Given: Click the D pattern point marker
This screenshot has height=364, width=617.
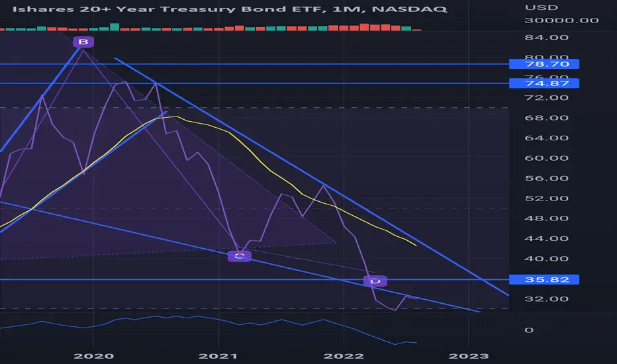Looking at the screenshot, I should 375,281.
